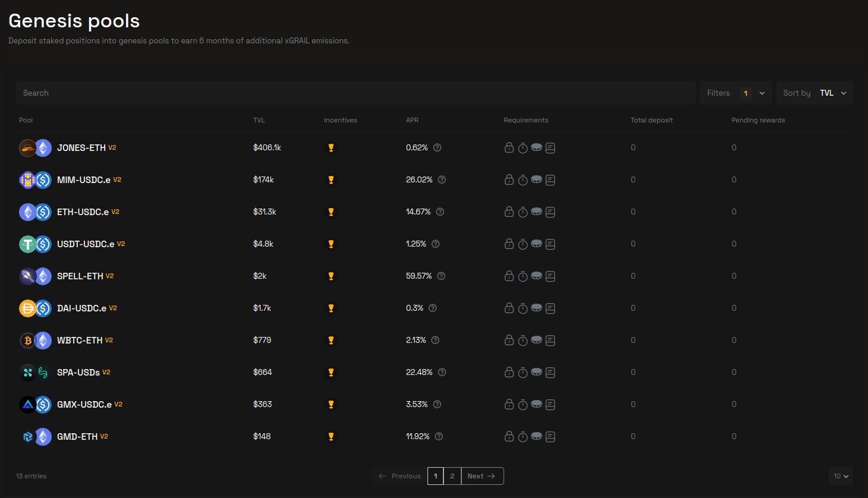Viewport: 868px width, 498px height.
Task: Click timer requirement icon in GMD-ETH row
Action: (x=523, y=436)
